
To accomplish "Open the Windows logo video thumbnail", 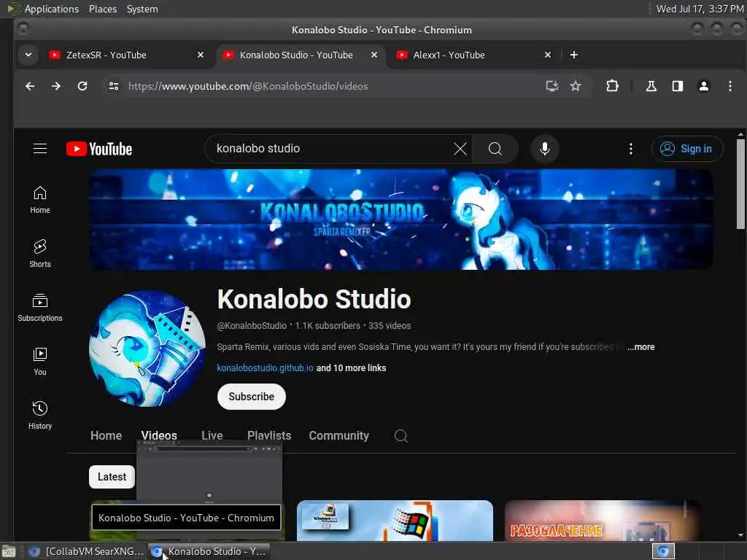I will (395, 521).
